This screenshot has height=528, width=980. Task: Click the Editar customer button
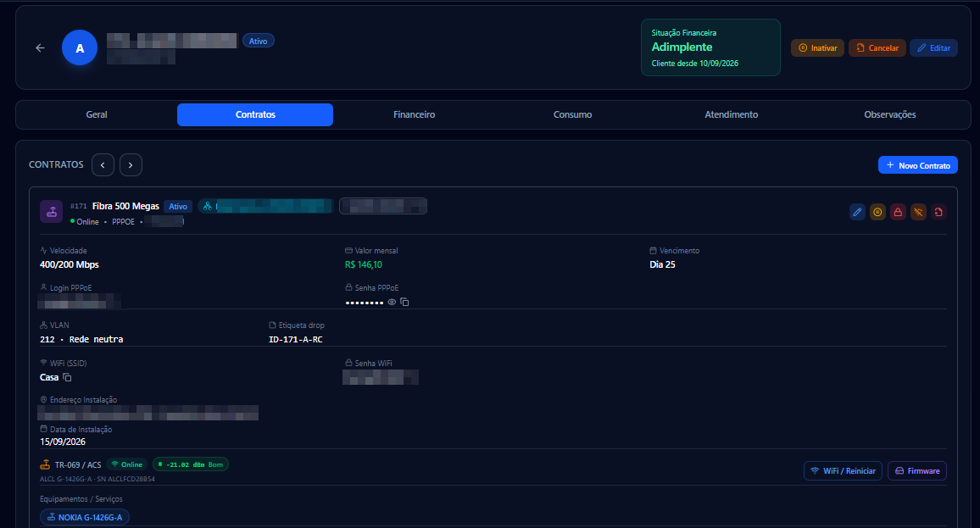pyautogui.click(x=933, y=48)
